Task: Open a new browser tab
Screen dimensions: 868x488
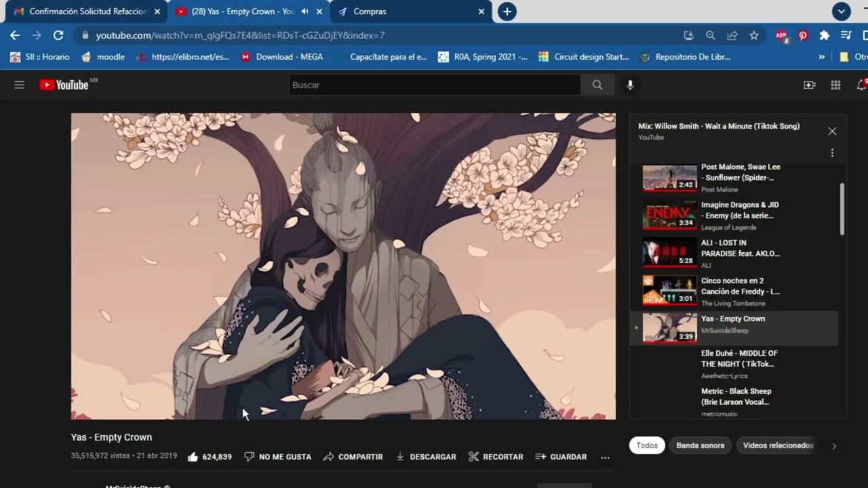Action: tap(507, 12)
